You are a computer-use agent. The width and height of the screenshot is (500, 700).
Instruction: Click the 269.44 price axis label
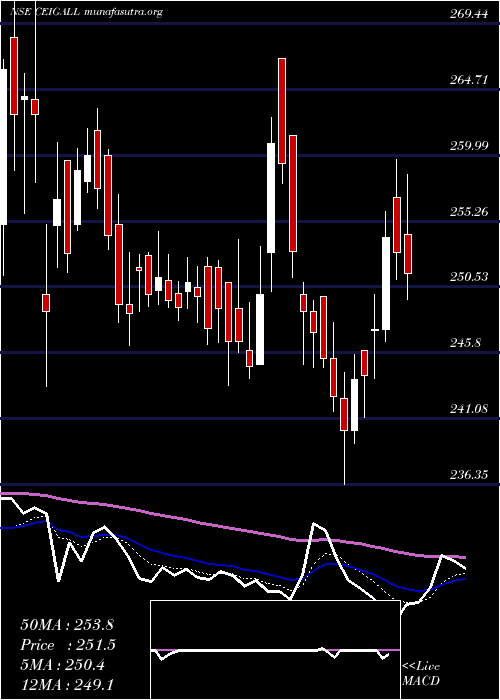[x=468, y=14]
